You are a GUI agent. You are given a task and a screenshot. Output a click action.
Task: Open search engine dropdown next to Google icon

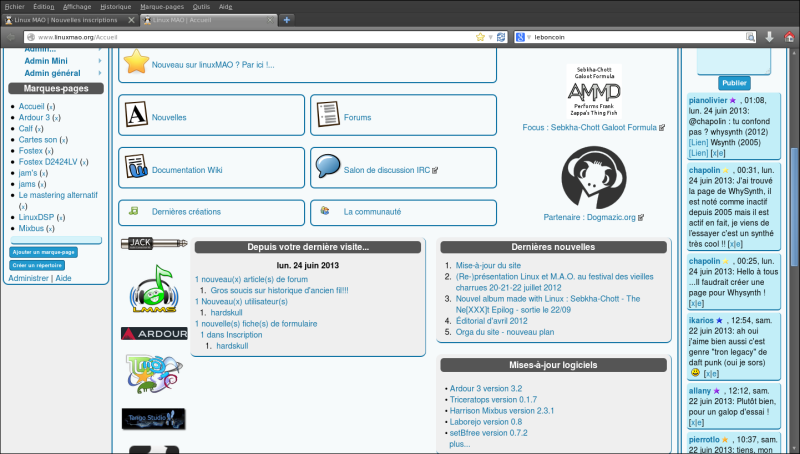point(529,37)
